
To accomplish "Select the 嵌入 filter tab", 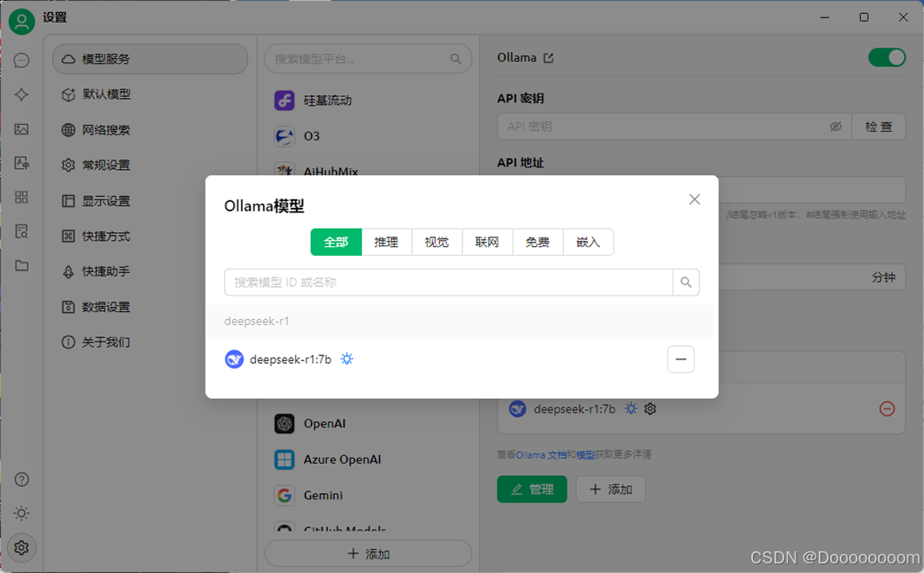I will pos(588,242).
